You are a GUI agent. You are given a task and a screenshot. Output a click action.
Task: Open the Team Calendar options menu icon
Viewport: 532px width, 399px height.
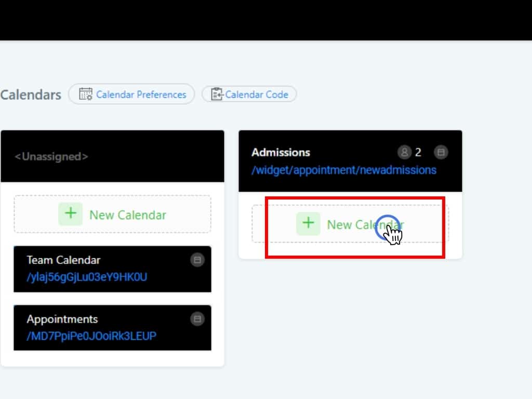click(x=197, y=260)
